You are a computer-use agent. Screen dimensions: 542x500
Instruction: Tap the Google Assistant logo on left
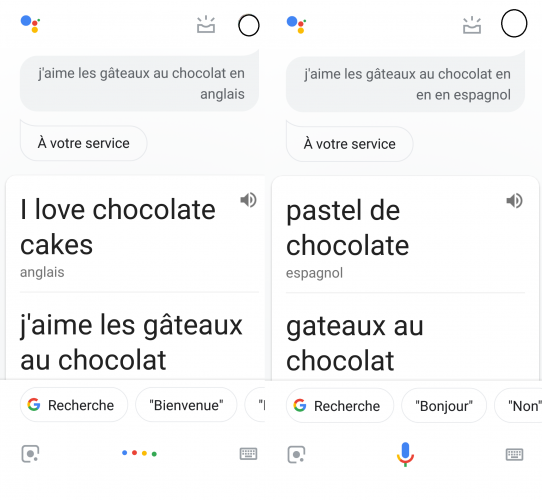(x=30, y=24)
